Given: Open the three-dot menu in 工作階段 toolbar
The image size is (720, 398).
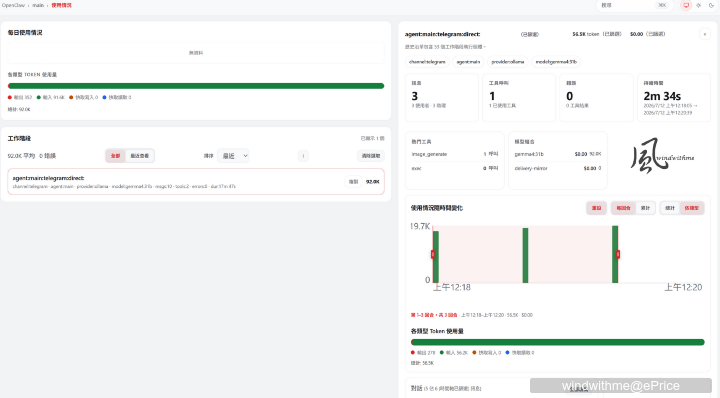Looking at the screenshot, I should coord(303,156).
